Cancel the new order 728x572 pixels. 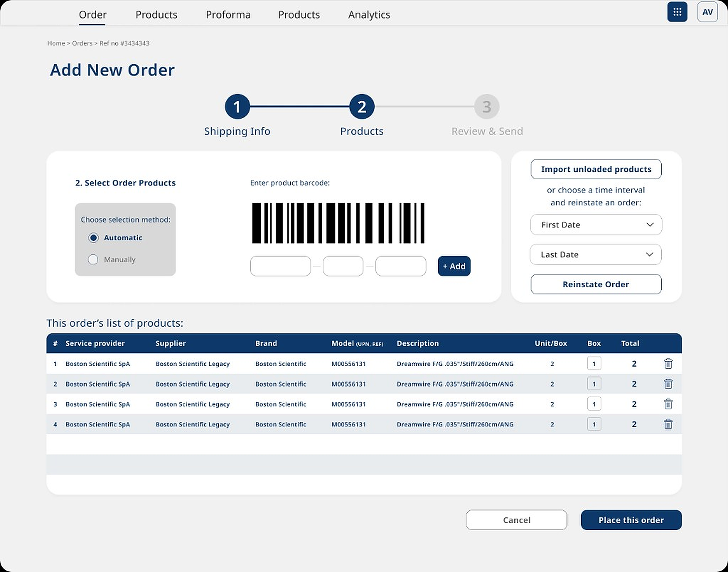click(x=516, y=520)
